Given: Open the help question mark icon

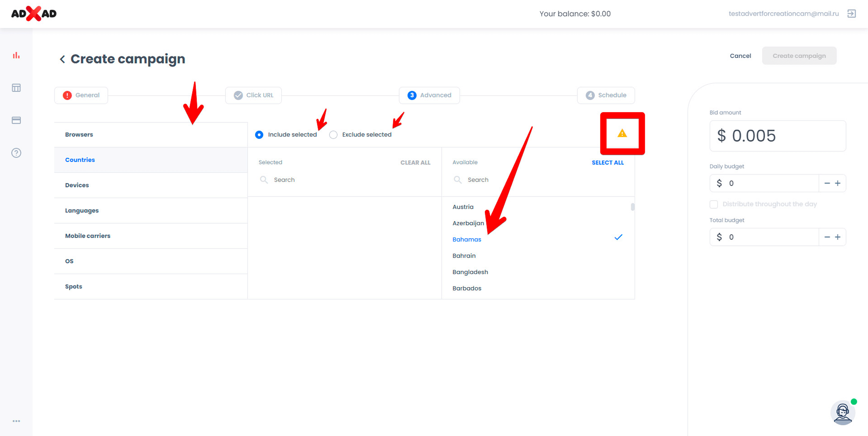Looking at the screenshot, I should (x=16, y=153).
